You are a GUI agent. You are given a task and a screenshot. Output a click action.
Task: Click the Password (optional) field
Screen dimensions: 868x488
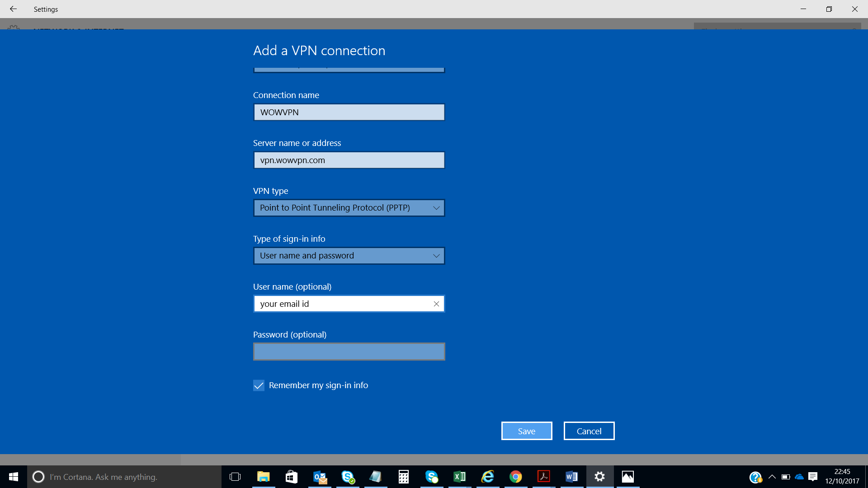pyautogui.click(x=349, y=352)
